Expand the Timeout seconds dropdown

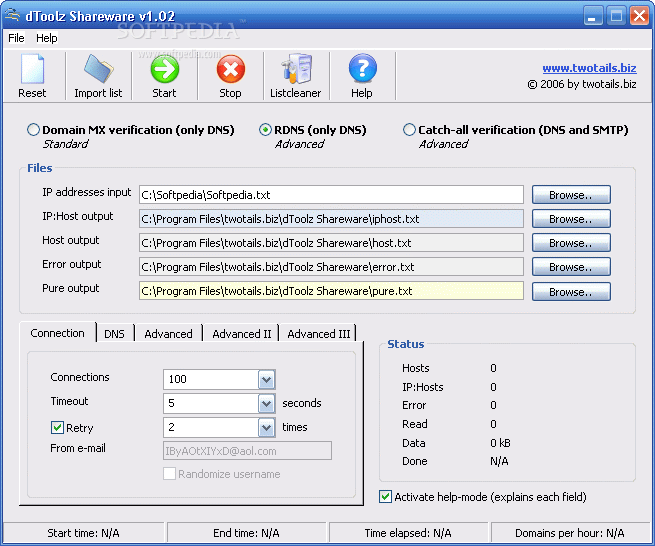[x=266, y=404]
